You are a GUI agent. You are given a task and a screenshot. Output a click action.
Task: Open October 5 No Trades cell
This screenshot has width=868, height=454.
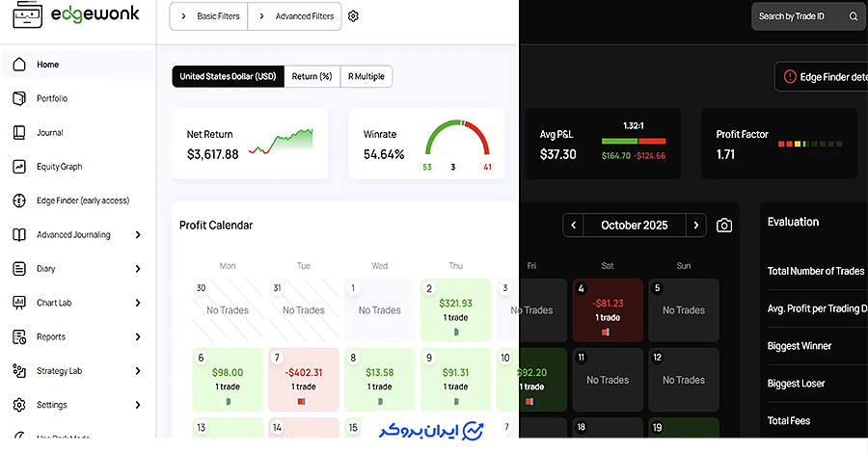[684, 310]
